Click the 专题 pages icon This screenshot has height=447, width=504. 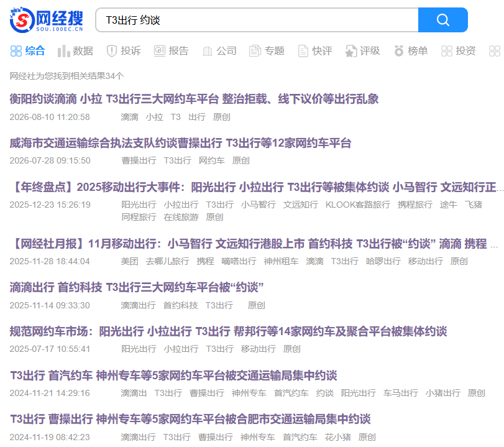point(255,51)
